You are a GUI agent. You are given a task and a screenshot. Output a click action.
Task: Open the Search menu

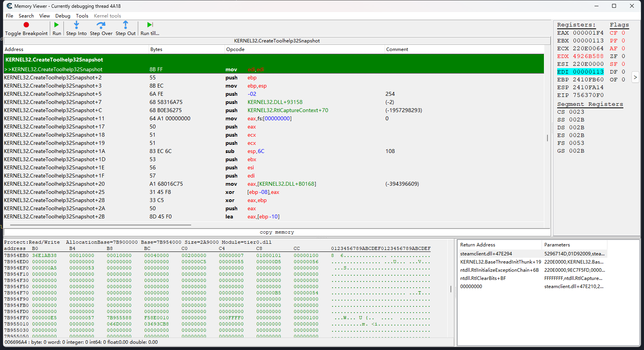(x=26, y=16)
